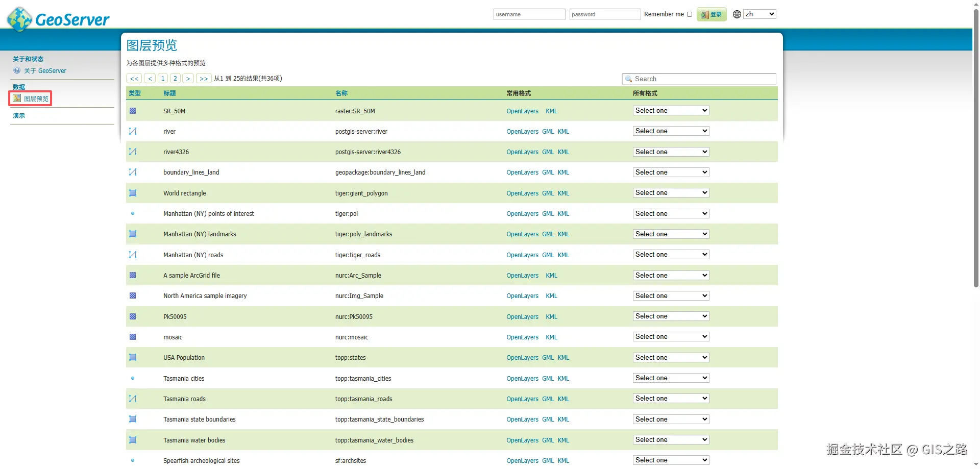Image resolution: width=980 pixels, height=469 pixels.
Task: Go to page 2 of results
Action: [175, 79]
